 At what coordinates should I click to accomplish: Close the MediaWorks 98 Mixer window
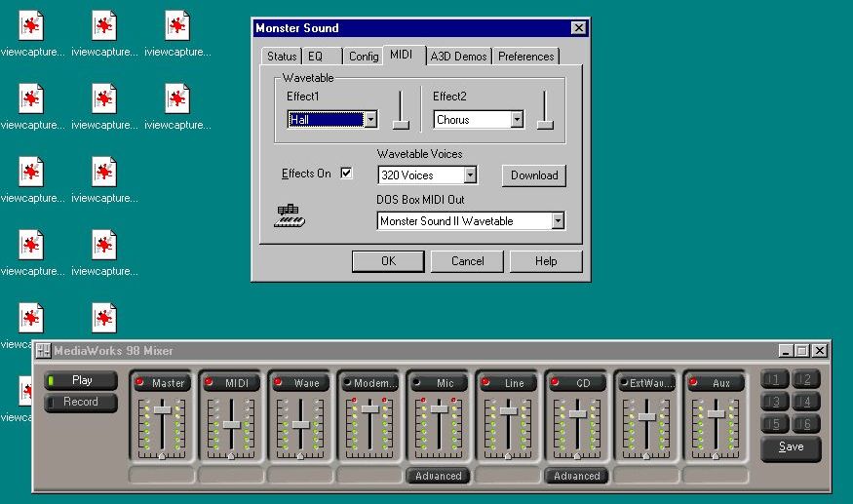(x=819, y=351)
